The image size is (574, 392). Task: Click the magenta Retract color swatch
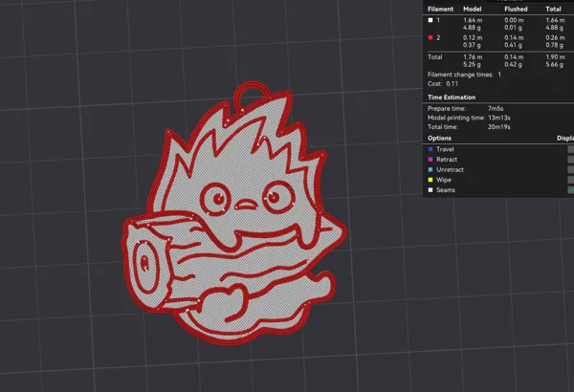coord(430,160)
